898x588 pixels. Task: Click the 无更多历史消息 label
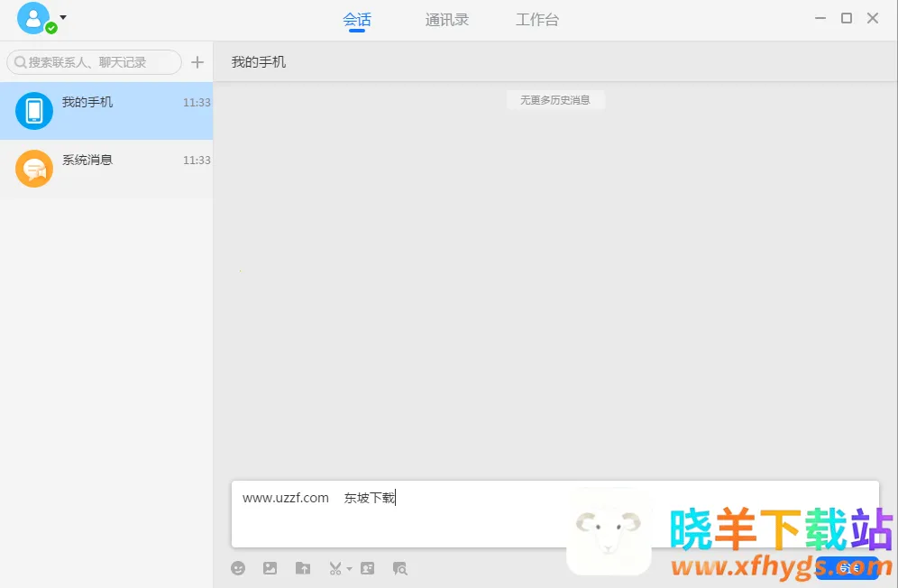pos(554,100)
